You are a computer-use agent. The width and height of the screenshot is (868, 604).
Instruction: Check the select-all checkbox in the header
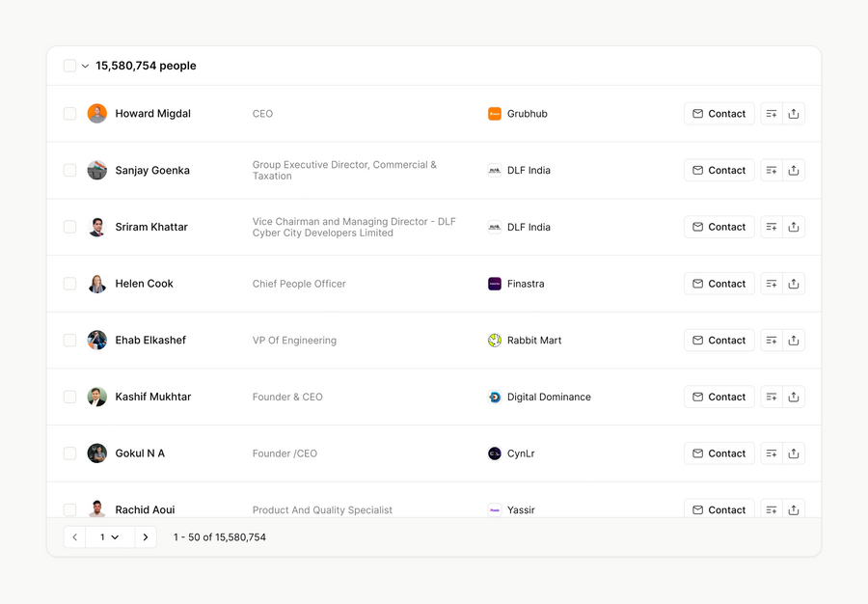click(69, 66)
